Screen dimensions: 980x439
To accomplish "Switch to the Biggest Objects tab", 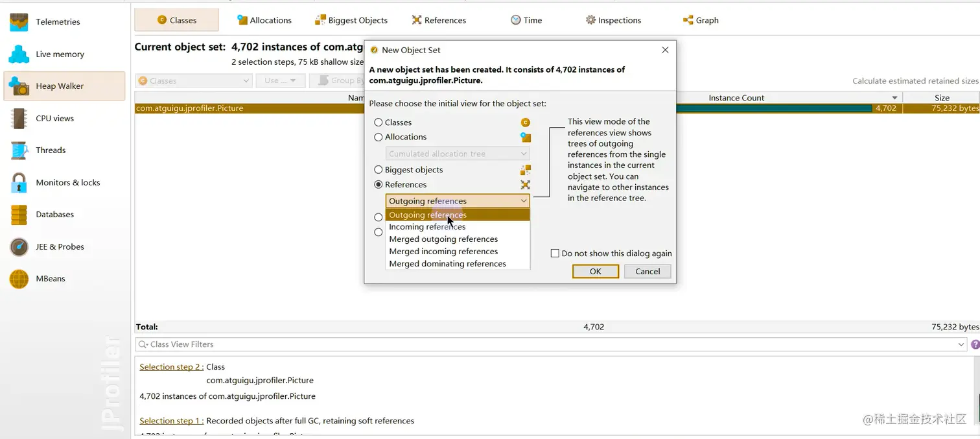I will [351, 20].
